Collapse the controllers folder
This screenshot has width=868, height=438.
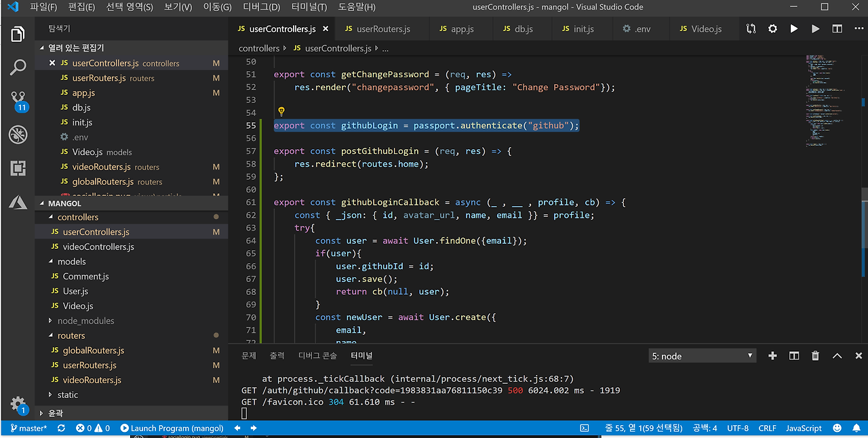coord(77,217)
